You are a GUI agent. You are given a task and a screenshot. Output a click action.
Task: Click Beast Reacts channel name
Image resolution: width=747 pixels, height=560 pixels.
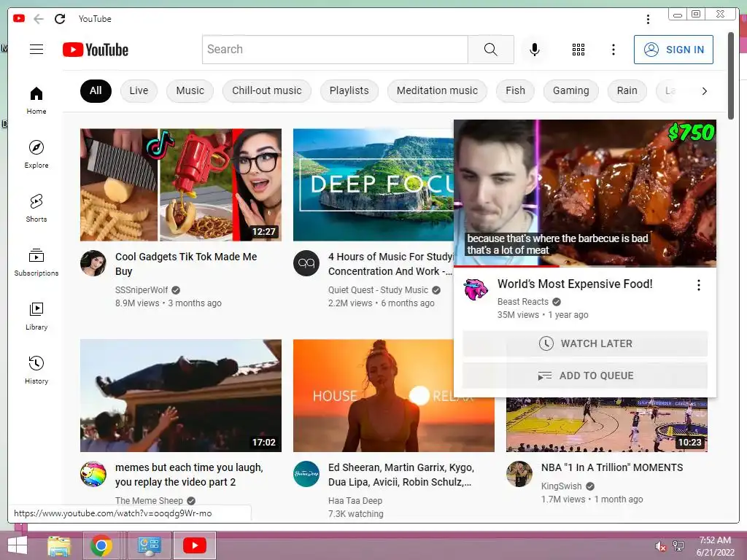(522, 302)
